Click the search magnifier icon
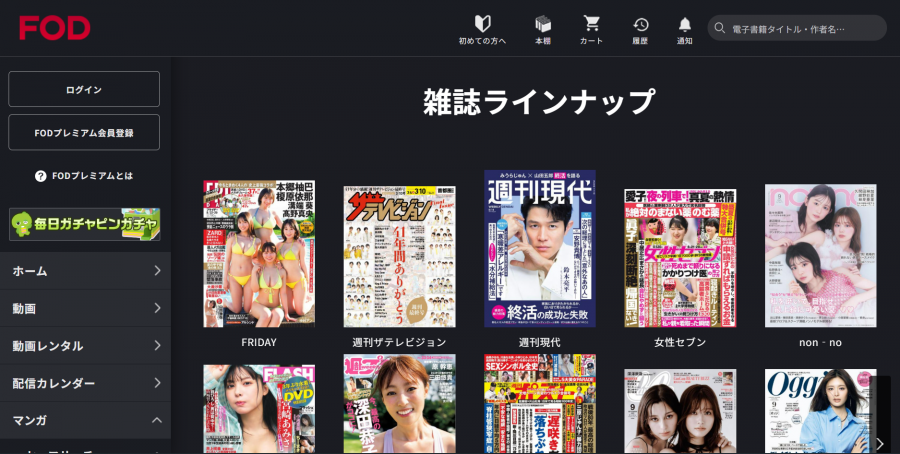Screen dimensions: 900x454 pos(719,28)
